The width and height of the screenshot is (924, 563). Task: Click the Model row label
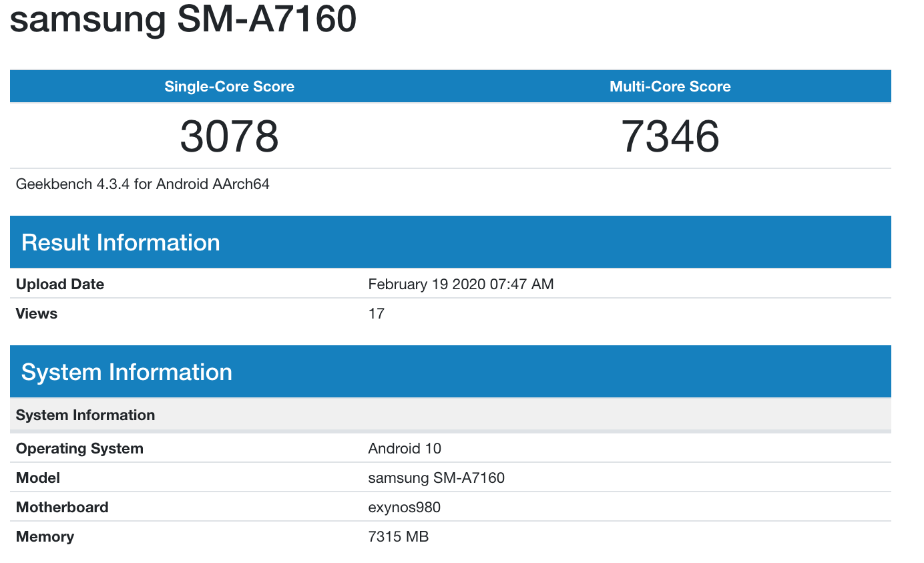tap(38, 478)
